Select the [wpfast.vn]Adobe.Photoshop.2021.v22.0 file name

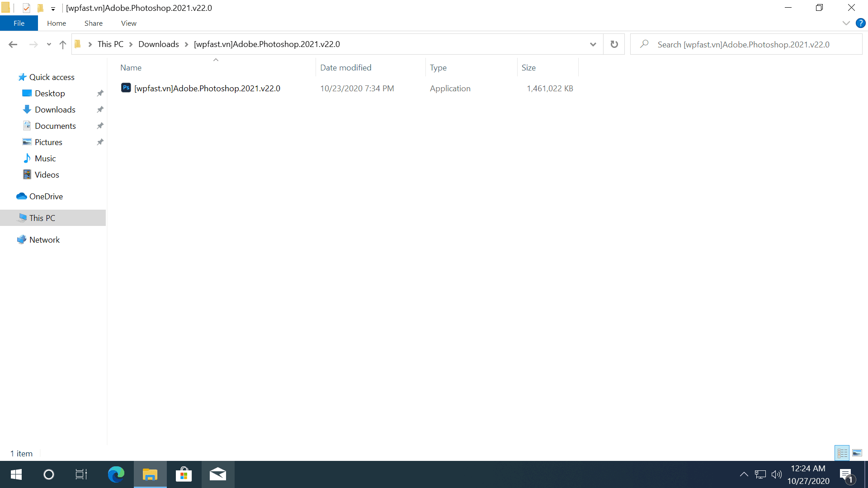[207, 89]
